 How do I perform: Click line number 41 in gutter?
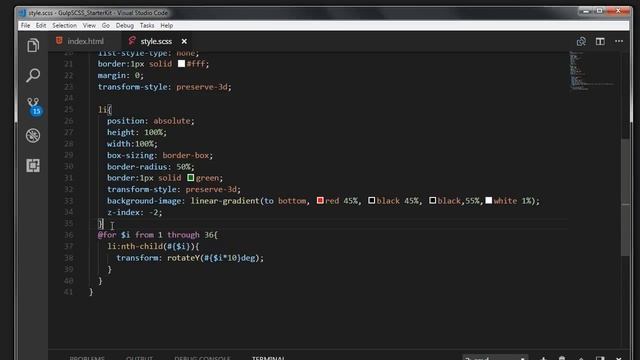click(x=69, y=292)
